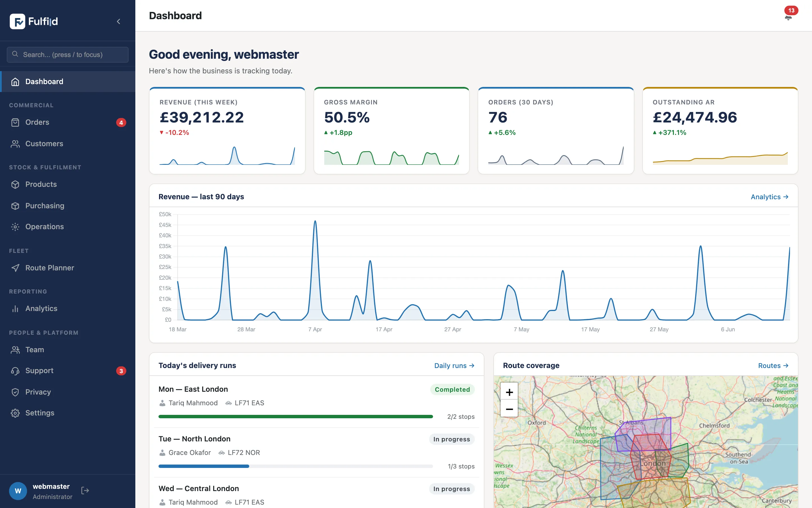Open the Operations page
This screenshot has width=812, height=508.
(67, 227)
